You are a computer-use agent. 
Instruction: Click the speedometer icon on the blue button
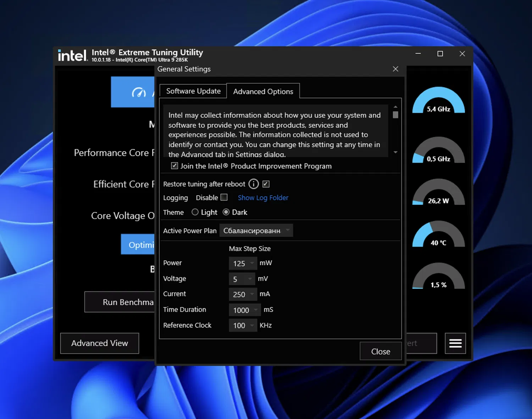[x=139, y=93]
